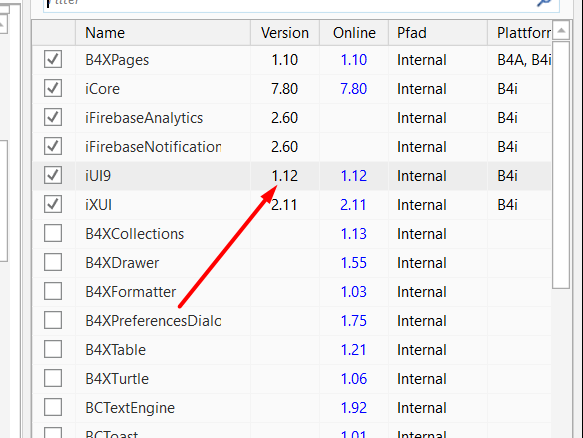This screenshot has height=438, width=583.
Task: Click platform 'B4A, B4i' in B4XPages row
Action: pyautogui.click(x=524, y=60)
